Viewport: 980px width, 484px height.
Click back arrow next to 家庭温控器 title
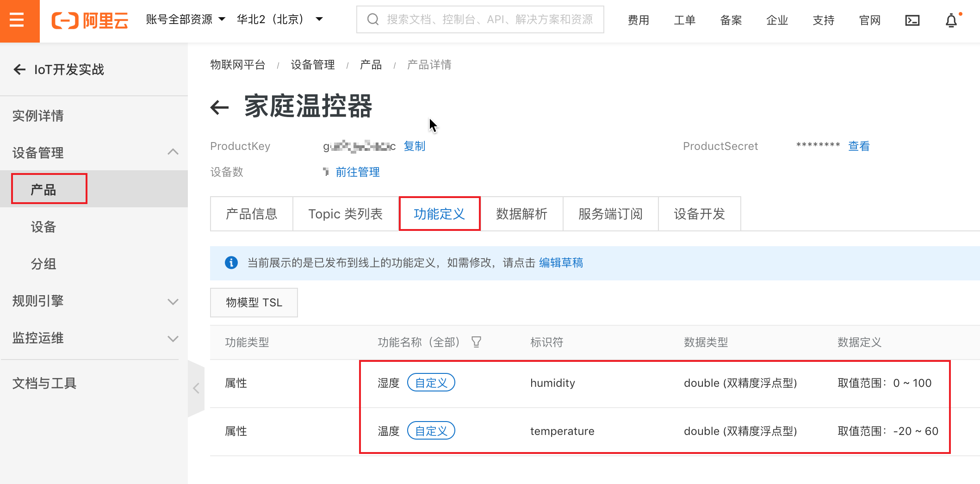pyautogui.click(x=220, y=107)
